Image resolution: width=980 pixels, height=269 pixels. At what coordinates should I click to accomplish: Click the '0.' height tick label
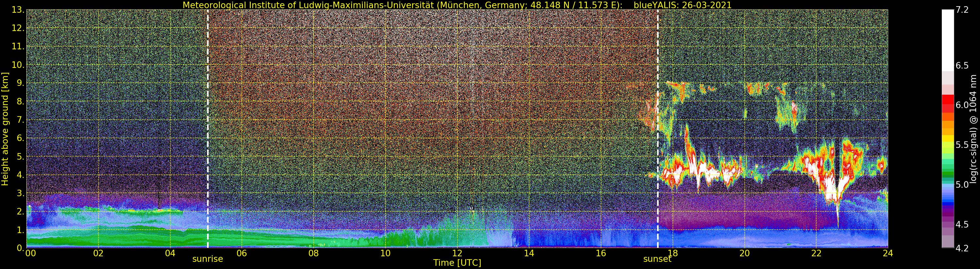pos(21,248)
